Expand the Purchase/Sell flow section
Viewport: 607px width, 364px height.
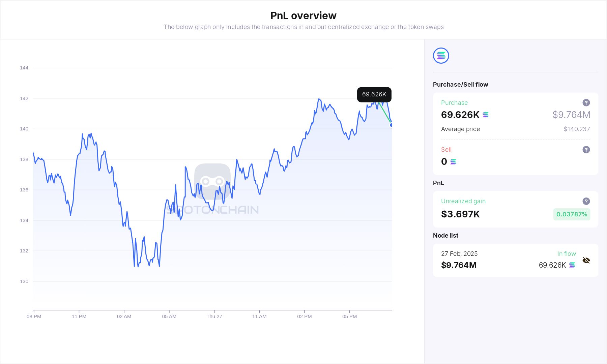click(x=461, y=85)
